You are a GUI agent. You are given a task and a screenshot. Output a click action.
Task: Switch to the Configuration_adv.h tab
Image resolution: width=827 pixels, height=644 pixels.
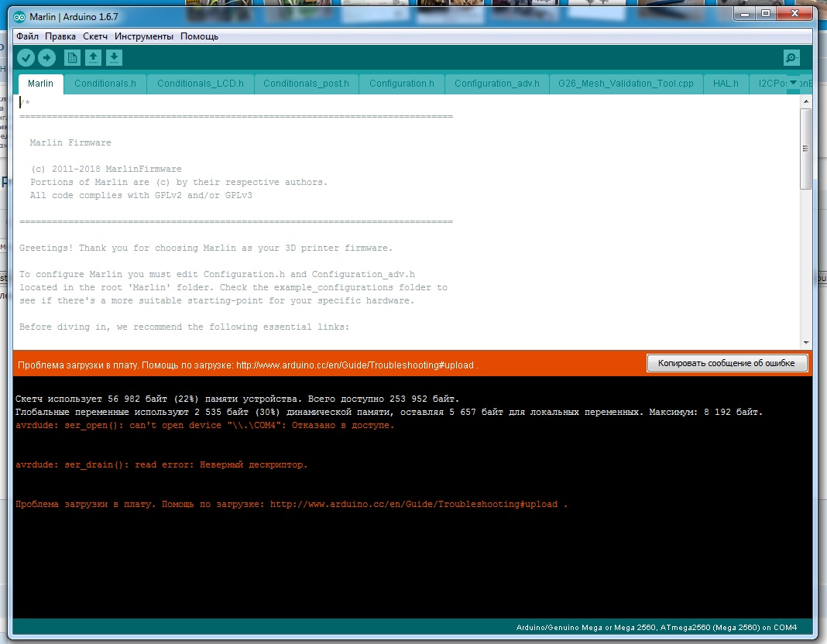497,84
